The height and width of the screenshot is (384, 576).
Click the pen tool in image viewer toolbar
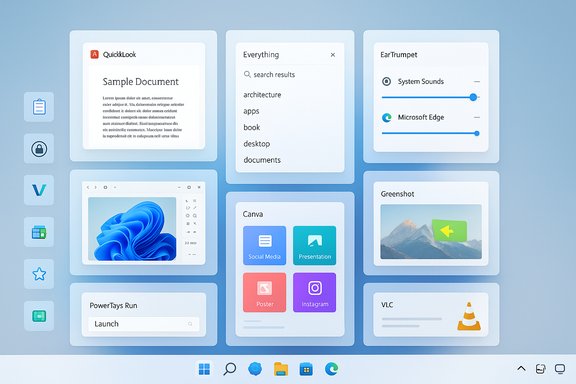point(195,208)
